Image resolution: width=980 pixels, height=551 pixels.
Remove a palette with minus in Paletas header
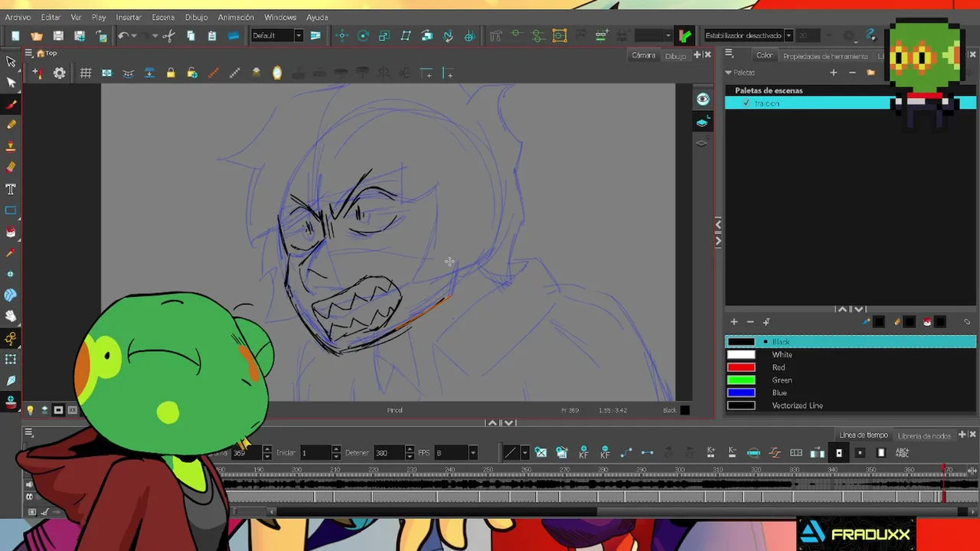coord(852,73)
